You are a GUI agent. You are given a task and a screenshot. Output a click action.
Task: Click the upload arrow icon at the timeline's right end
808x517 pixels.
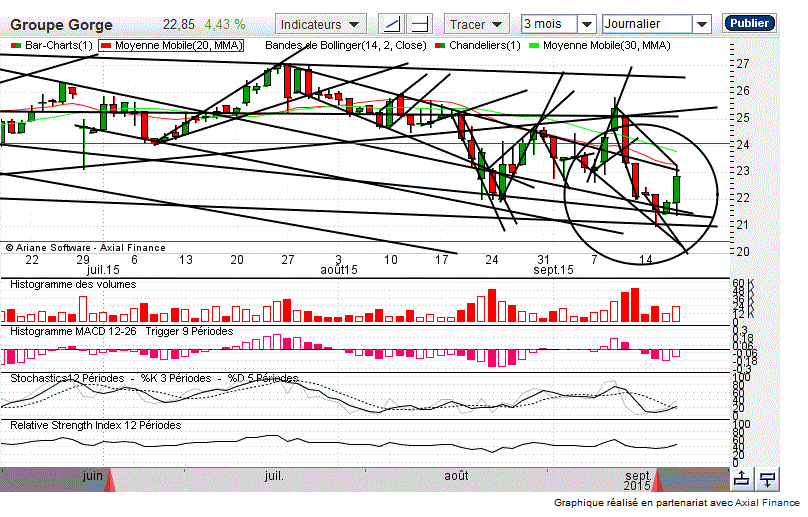coord(742,479)
